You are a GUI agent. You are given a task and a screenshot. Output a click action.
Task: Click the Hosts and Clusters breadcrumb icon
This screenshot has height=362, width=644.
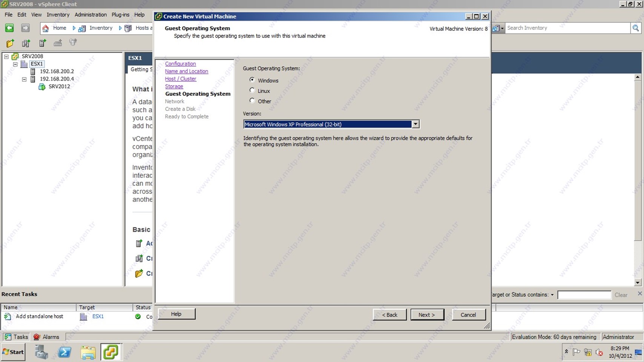click(x=128, y=28)
